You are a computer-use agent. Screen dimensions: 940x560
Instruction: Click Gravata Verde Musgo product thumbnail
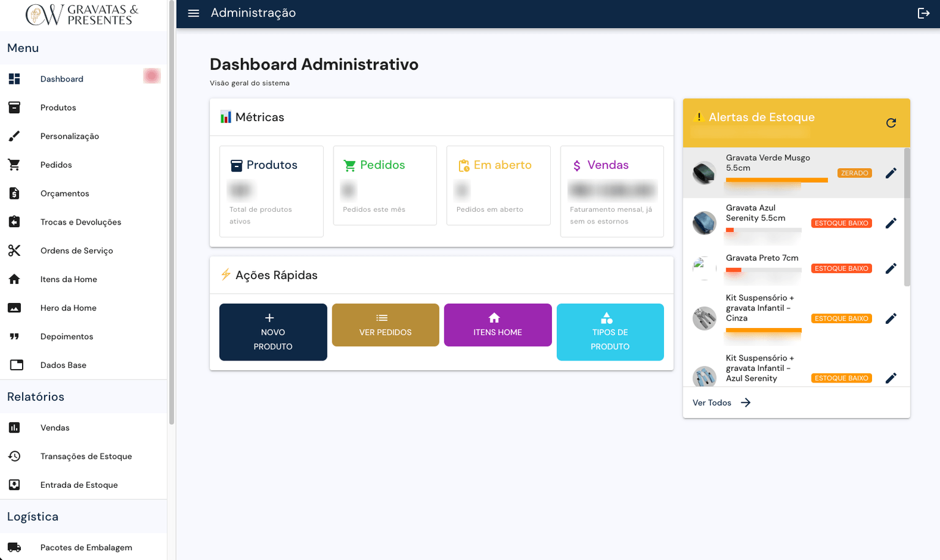click(x=704, y=173)
